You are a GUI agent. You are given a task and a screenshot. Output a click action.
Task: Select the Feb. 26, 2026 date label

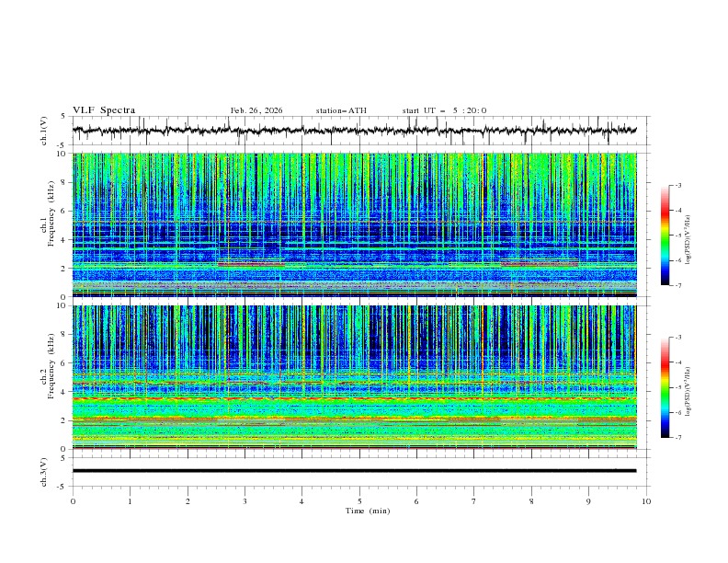pos(256,110)
